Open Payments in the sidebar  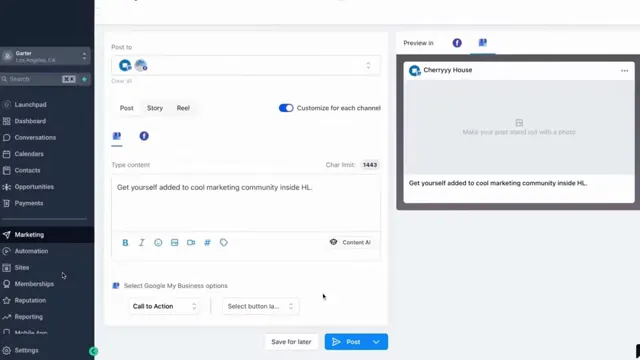pyautogui.click(x=29, y=203)
